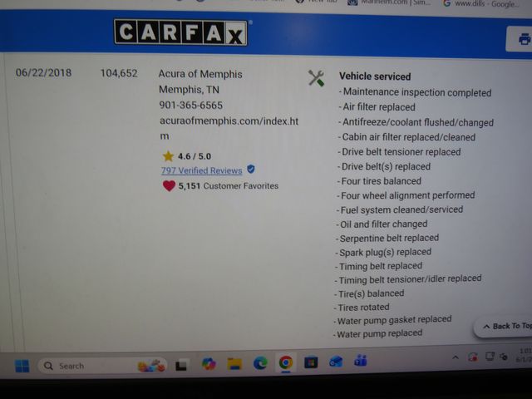Click the Vehicle serviced heading
Screen dimensions: 532x399
[375, 76]
